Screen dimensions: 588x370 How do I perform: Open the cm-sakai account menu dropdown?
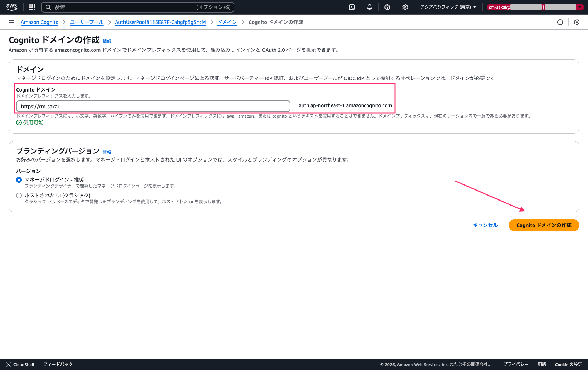[535, 7]
